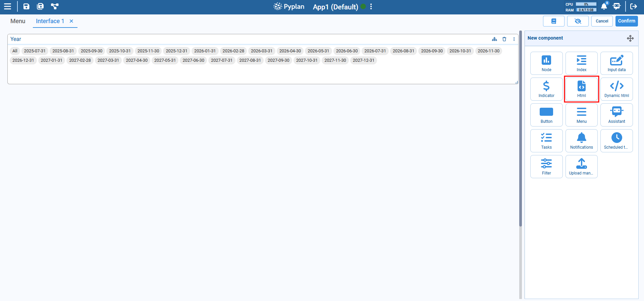
Task: Open the hamburger main menu
Action: pos(7,6)
